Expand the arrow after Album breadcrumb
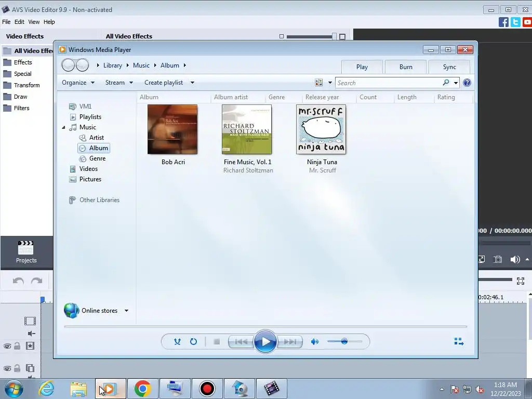Viewport: 532px width, 399px height. (185, 65)
